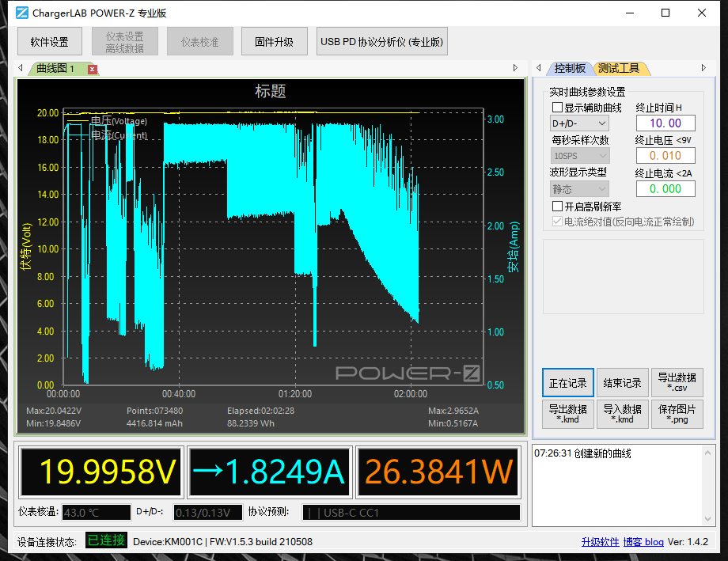Click the voltage readout 19.9958V
728x561 pixels.
[x=101, y=472]
